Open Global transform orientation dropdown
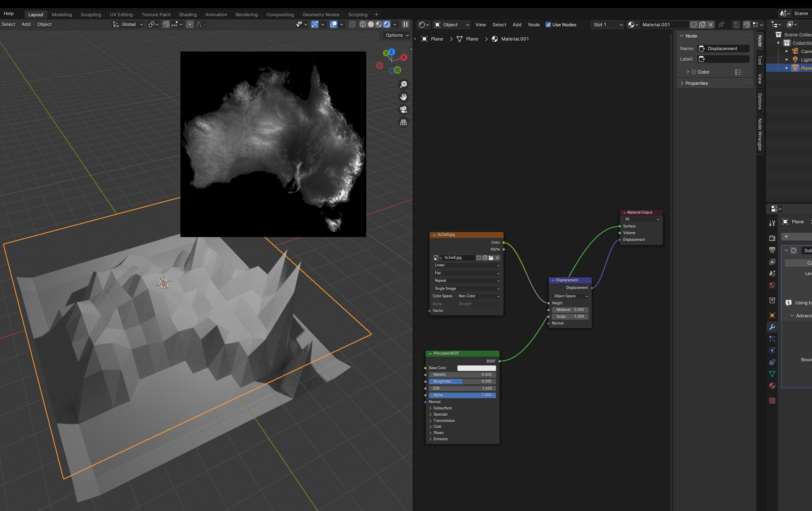Screen dimensions: 812x511 pyautogui.click(x=128, y=24)
